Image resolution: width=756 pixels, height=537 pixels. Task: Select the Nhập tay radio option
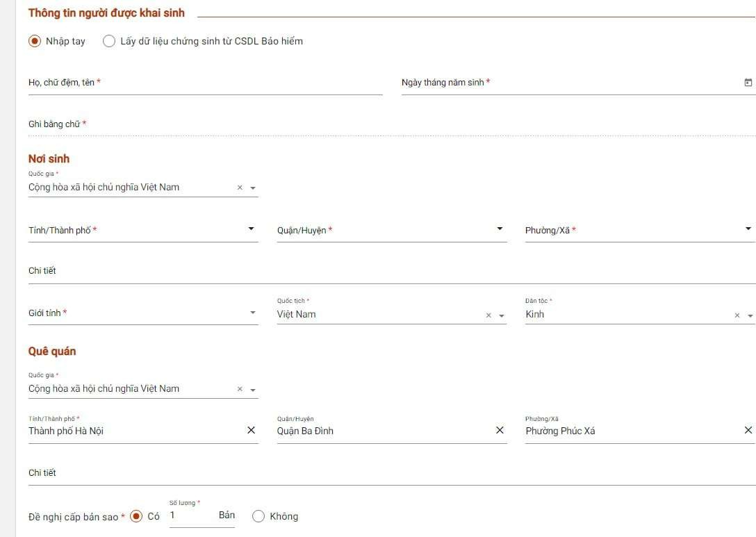click(35, 41)
